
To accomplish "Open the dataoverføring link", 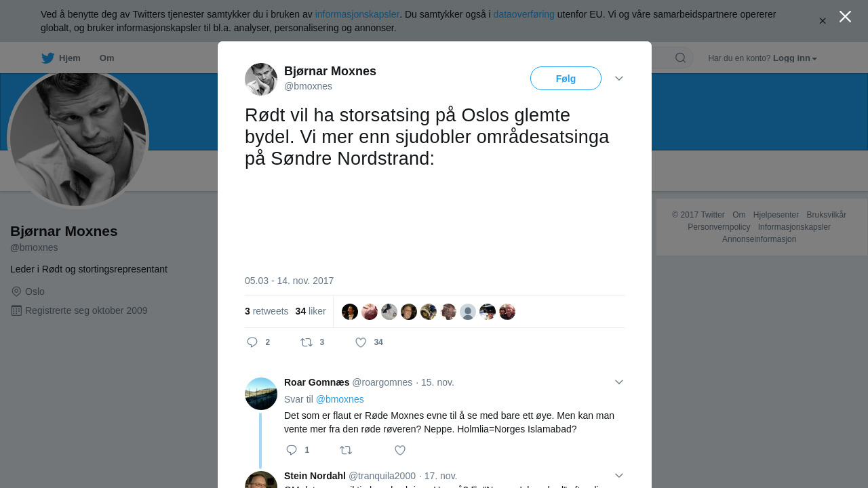I will 524,14.
